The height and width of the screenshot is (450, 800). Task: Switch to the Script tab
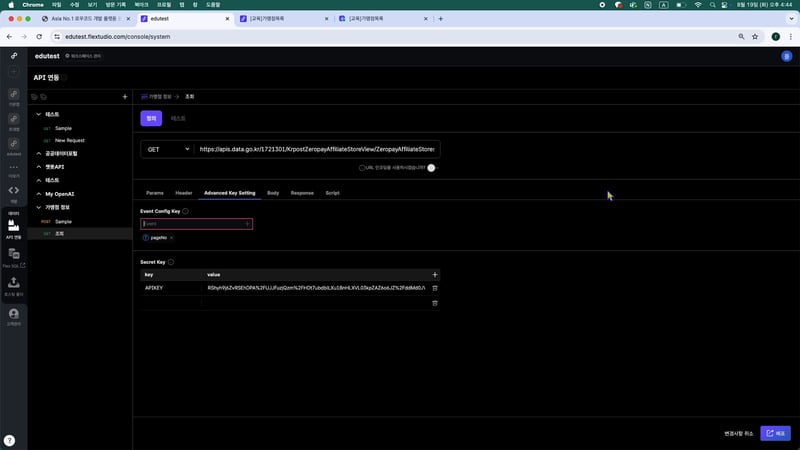[x=332, y=192]
